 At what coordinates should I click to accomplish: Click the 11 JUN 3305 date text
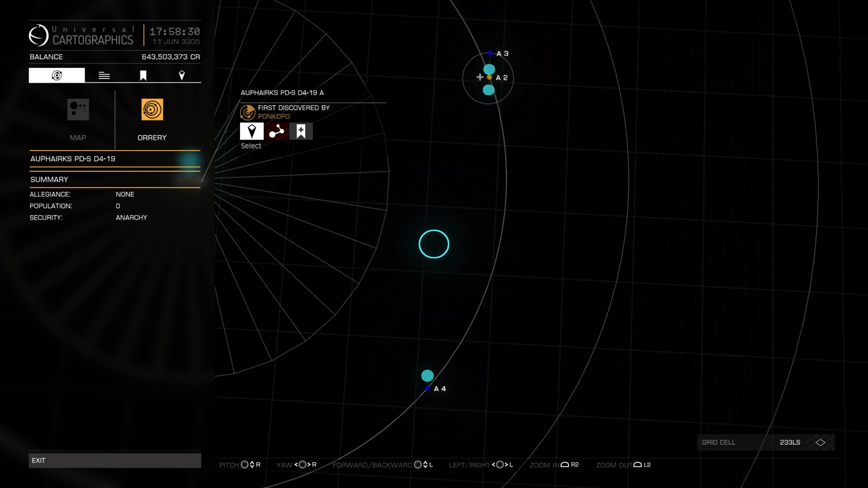pos(176,42)
